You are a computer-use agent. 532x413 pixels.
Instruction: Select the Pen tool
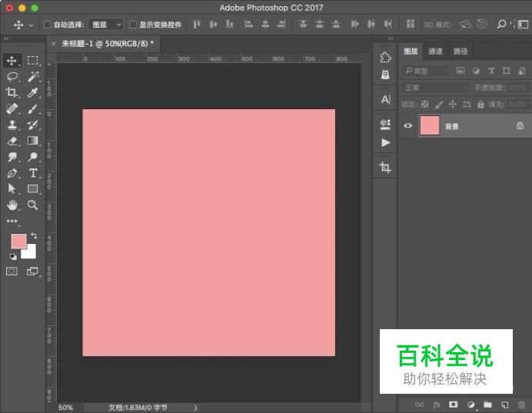point(12,173)
